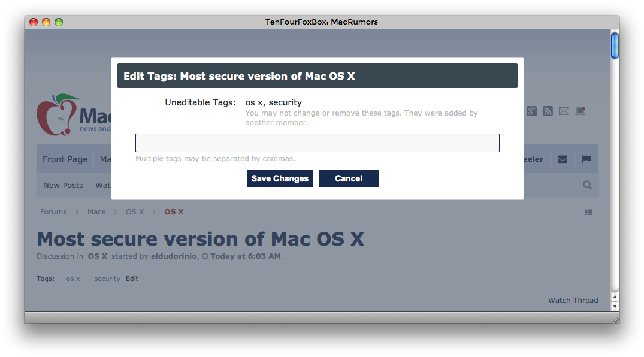644x357 pixels.
Task: Click the 'Uneditable Tags:' label
Action: [x=201, y=102]
